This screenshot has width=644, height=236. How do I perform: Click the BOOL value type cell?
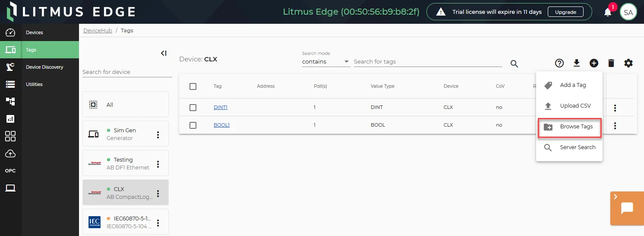[x=378, y=125]
